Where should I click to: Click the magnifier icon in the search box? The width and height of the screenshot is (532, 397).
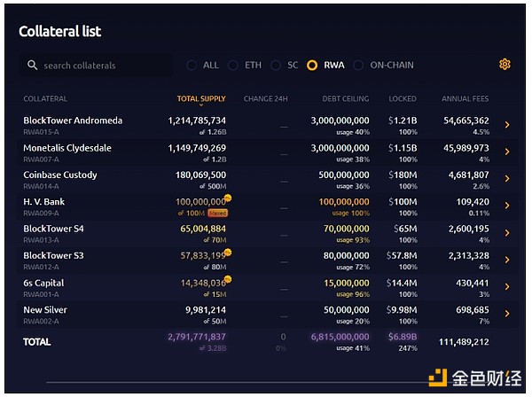click(33, 66)
